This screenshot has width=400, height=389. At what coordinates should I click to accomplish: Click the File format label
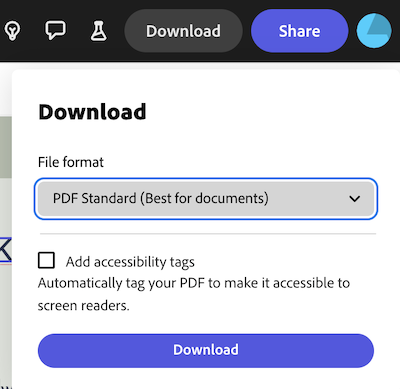[x=71, y=162]
